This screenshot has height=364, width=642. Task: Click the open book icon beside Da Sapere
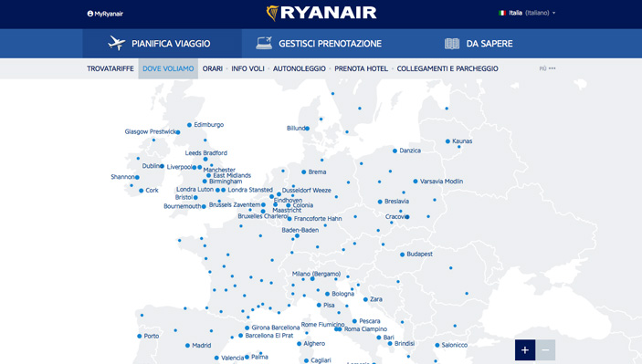(452, 44)
